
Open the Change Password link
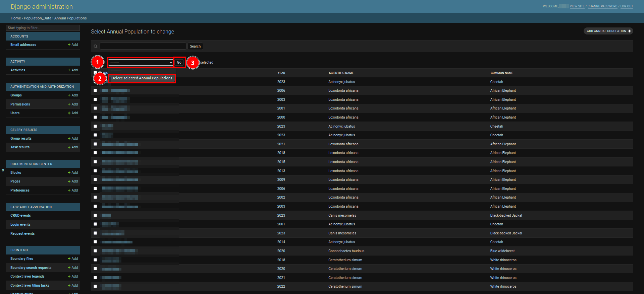(602, 6)
